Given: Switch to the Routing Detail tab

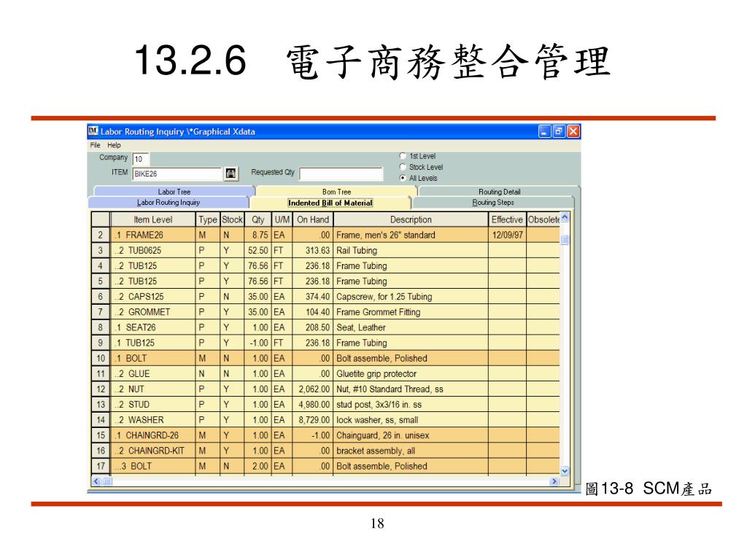Looking at the screenshot, I should tap(499, 191).
